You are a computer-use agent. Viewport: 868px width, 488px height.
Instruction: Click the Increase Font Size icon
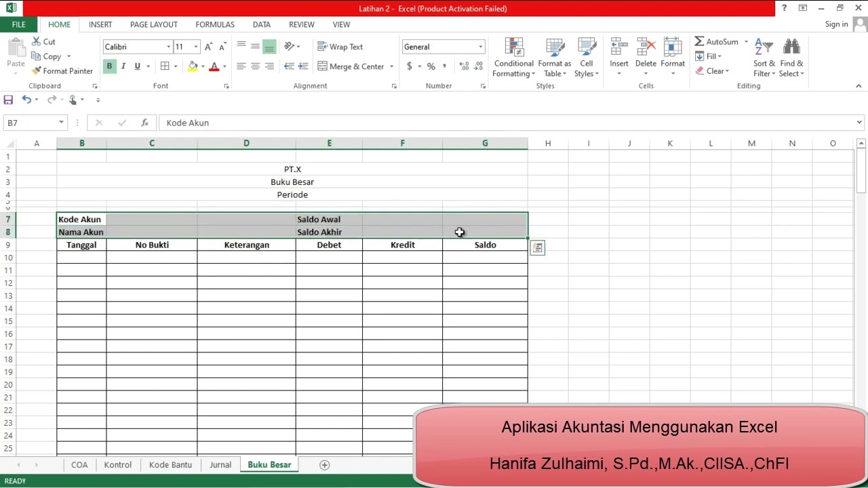coord(210,47)
